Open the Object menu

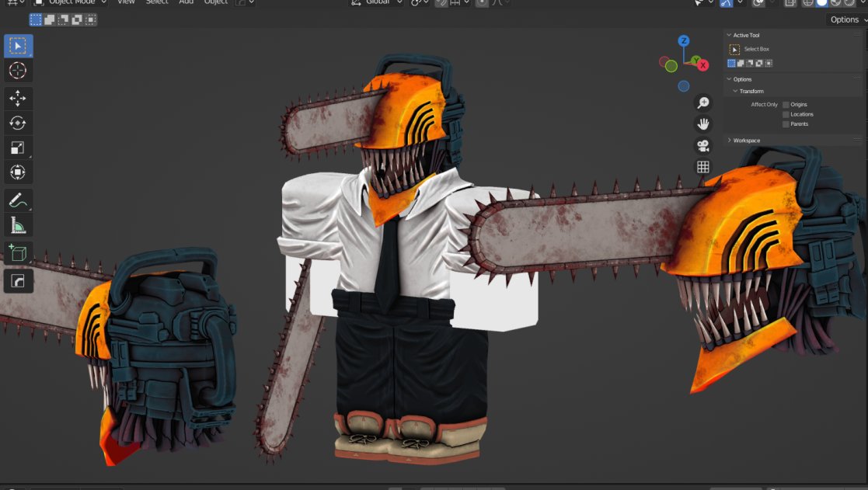point(216,2)
